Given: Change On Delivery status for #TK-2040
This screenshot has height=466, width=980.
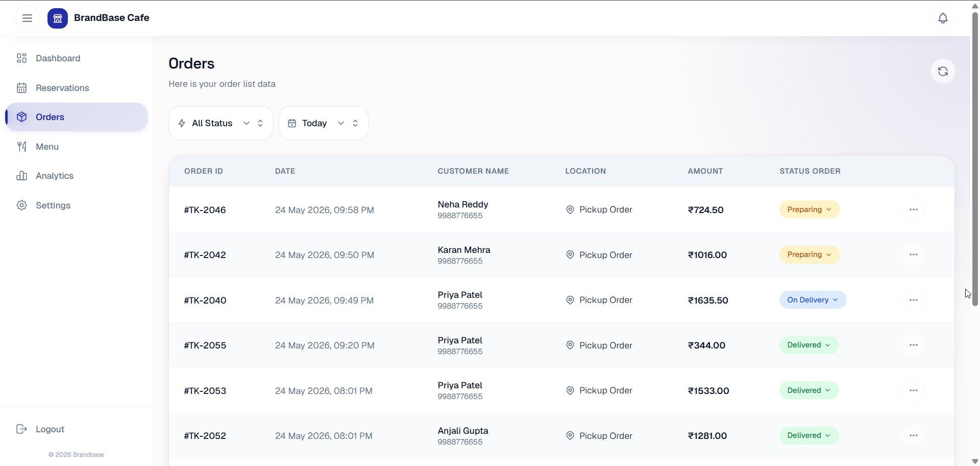Looking at the screenshot, I should pyautogui.click(x=813, y=300).
